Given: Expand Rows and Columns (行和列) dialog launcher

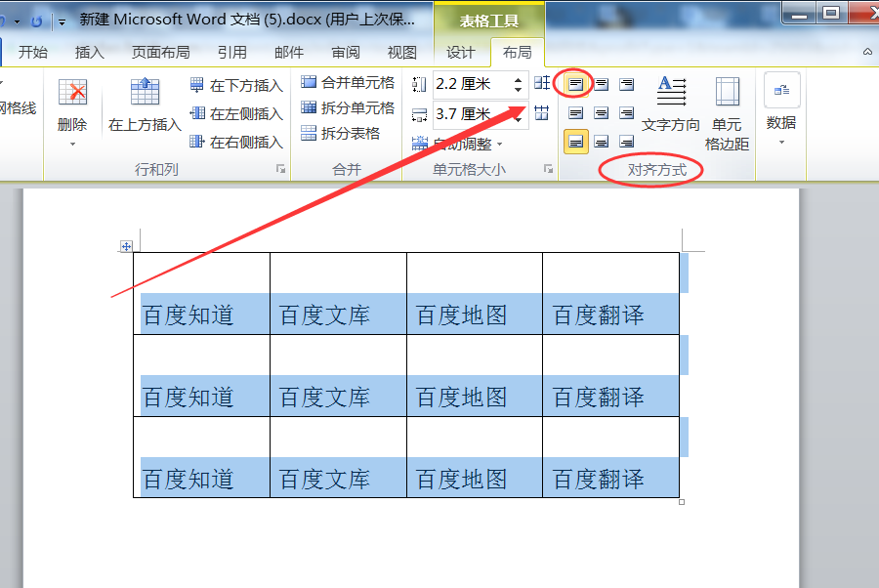Looking at the screenshot, I should pyautogui.click(x=281, y=169).
